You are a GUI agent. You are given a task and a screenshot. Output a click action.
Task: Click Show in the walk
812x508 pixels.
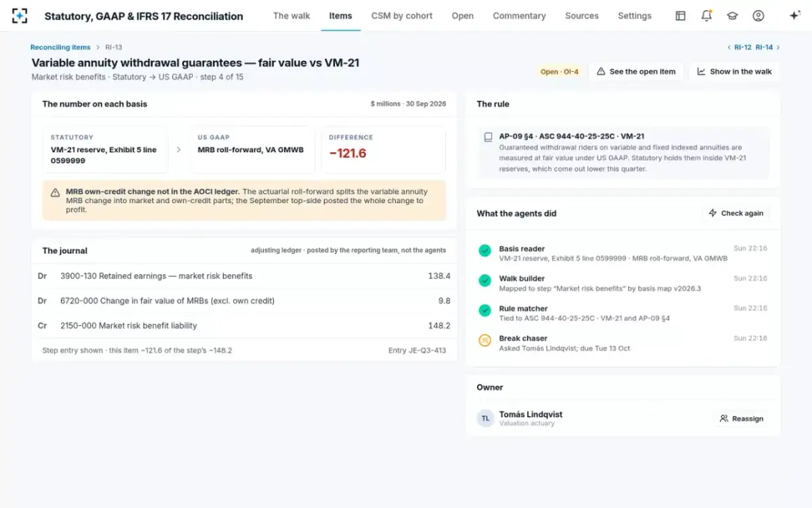pos(734,72)
